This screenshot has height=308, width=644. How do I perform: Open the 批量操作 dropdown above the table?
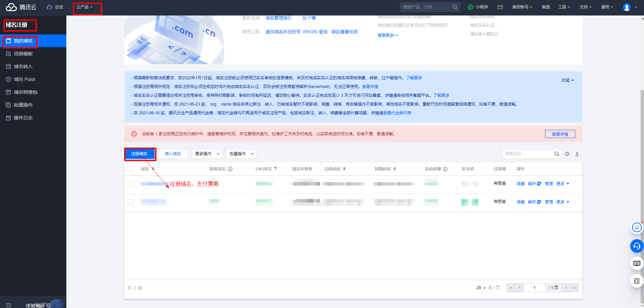pos(241,154)
